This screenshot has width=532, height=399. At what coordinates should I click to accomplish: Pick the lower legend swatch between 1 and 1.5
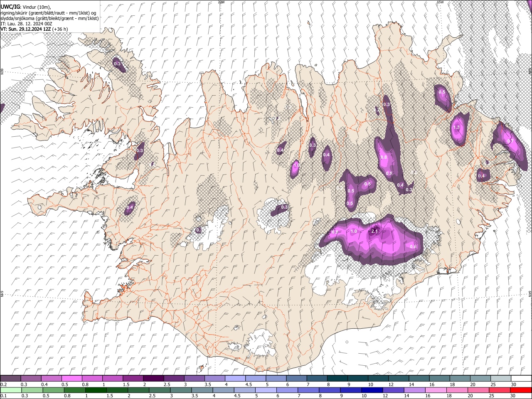(x=95, y=390)
